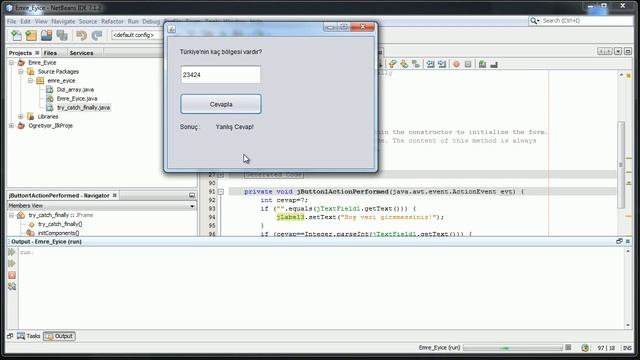This screenshot has height=360, width=640.
Task: Click the editor vertical scrollbar
Action: 621,164
